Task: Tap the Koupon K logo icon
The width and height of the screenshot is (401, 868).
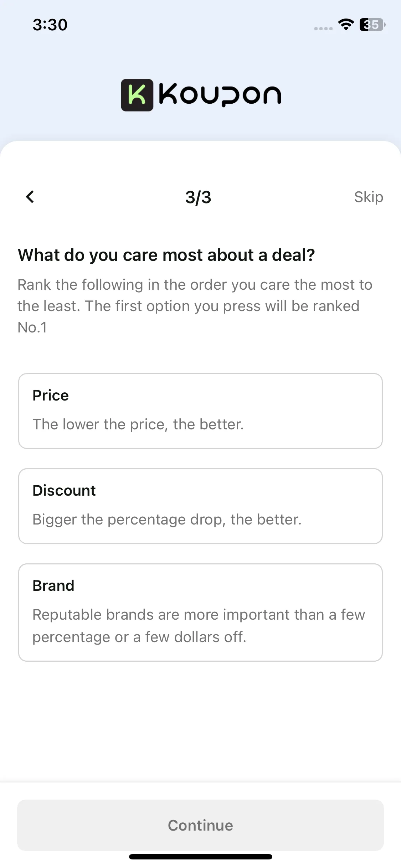Action: (x=137, y=95)
